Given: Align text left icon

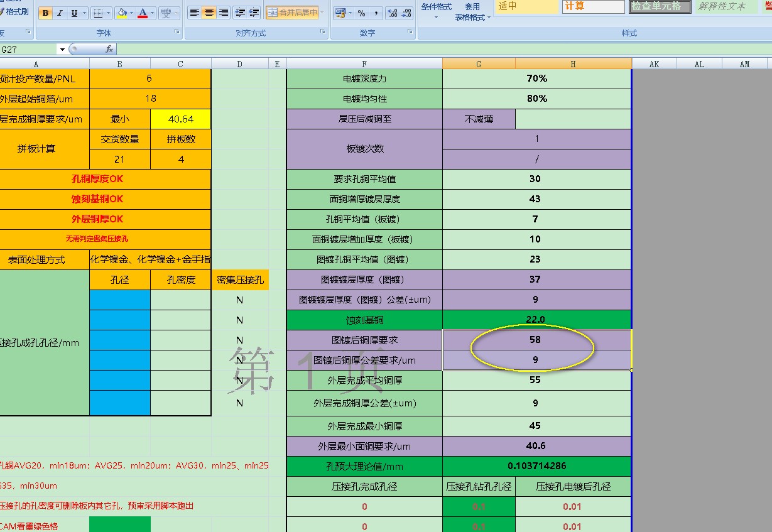Looking at the screenshot, I should (x=195, y=13).
